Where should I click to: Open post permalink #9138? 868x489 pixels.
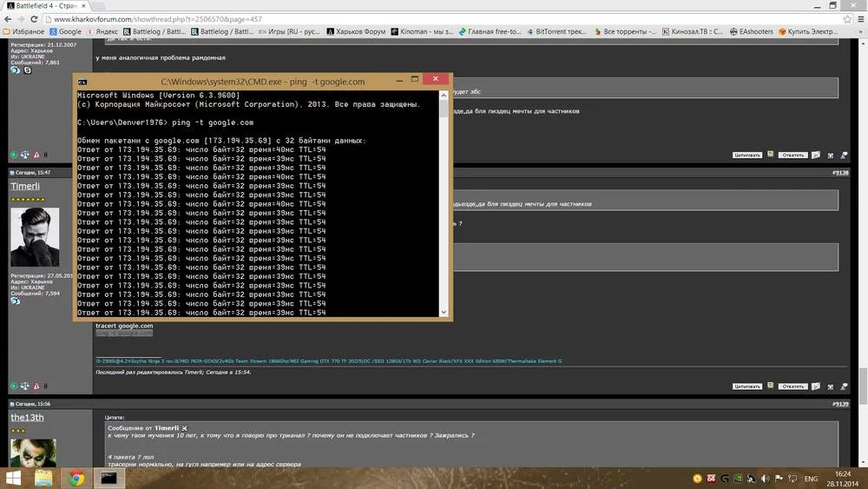tap(840, 173)
